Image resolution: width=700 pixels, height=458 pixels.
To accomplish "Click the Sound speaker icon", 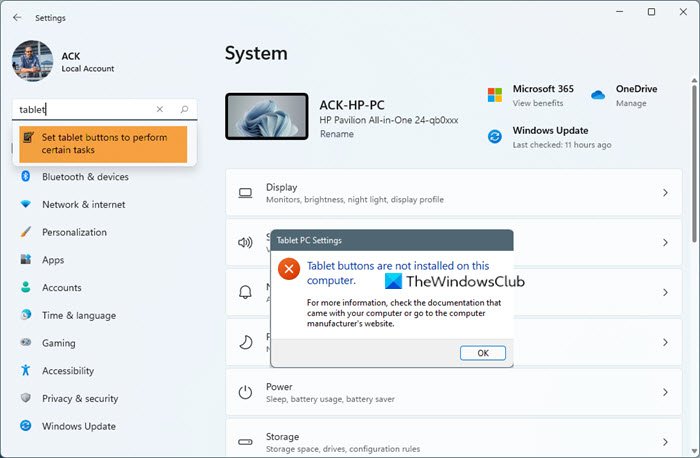I will tap(245, 242).
